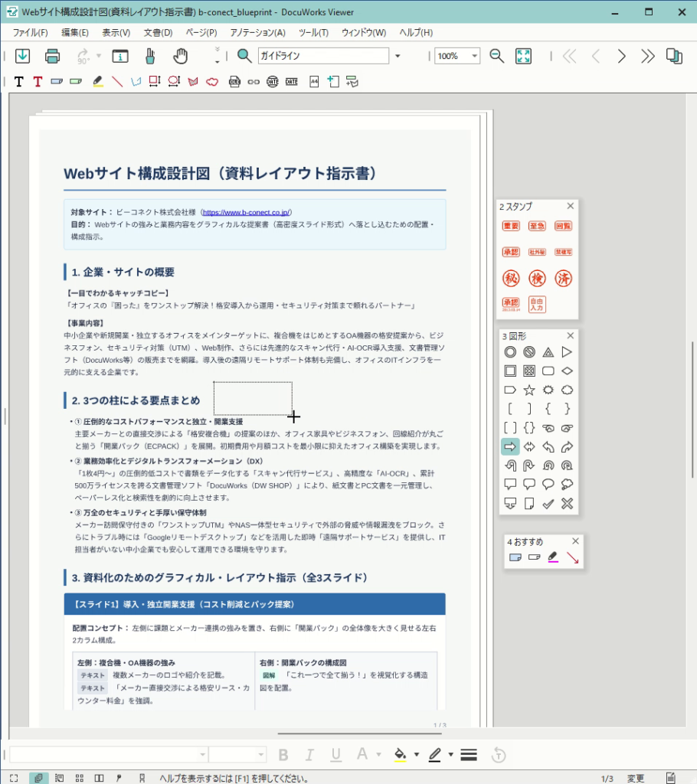
Task: Toggle full screen view in status bar
Action: [x=14, y=778]
